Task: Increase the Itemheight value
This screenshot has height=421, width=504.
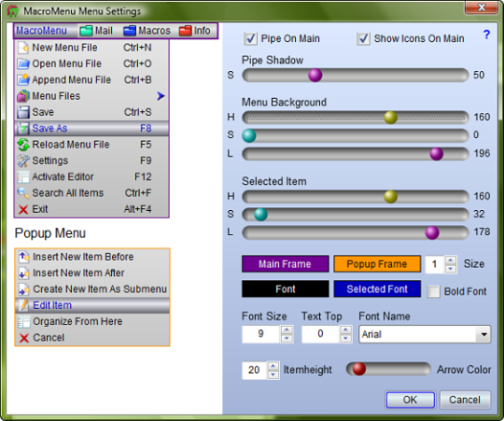Action: pyautogui.click(x=273, y=366)
